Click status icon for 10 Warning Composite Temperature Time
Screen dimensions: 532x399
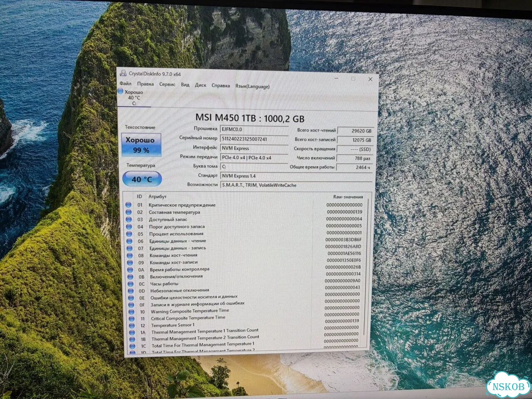131,312
